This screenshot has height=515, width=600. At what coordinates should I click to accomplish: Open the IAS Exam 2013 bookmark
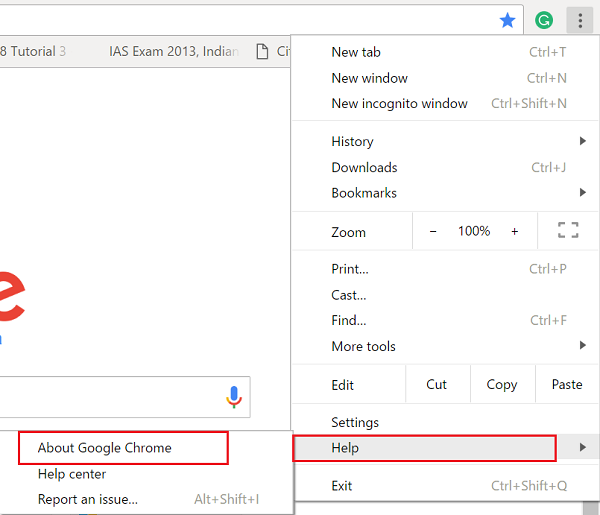[174, 51]
